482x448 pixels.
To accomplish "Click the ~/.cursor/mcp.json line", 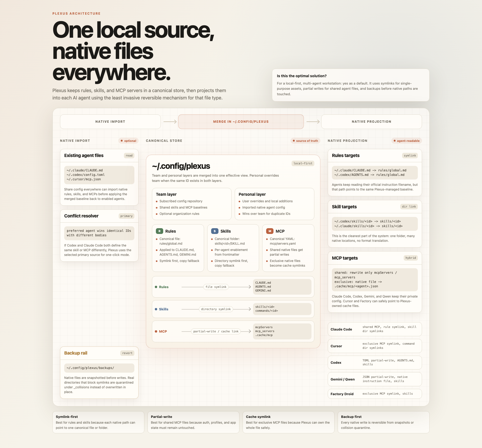I will [84, 179].
